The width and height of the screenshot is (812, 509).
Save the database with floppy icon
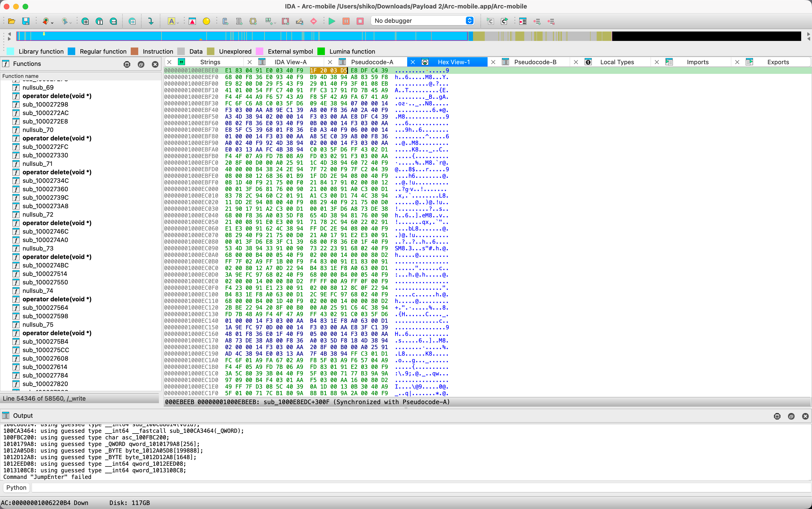(x=26, y=21)
